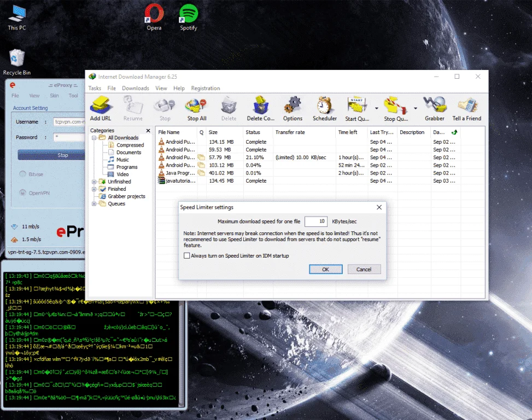
Task: Click Cancel in Speed Limiter settings
Action: pos(364,270)
